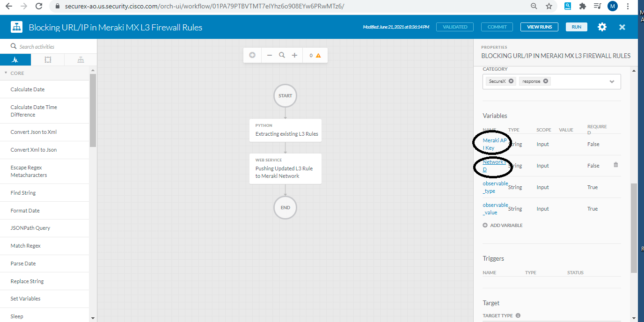Open the observable_value variable
The height and width of the screenshot is (322, 644).
(495, 209)
